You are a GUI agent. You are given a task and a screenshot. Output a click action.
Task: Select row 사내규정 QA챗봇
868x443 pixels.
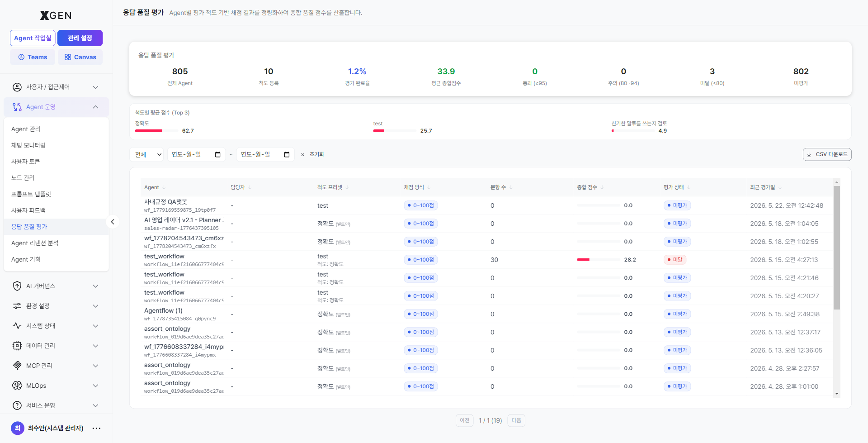click(x=487, y=205)
